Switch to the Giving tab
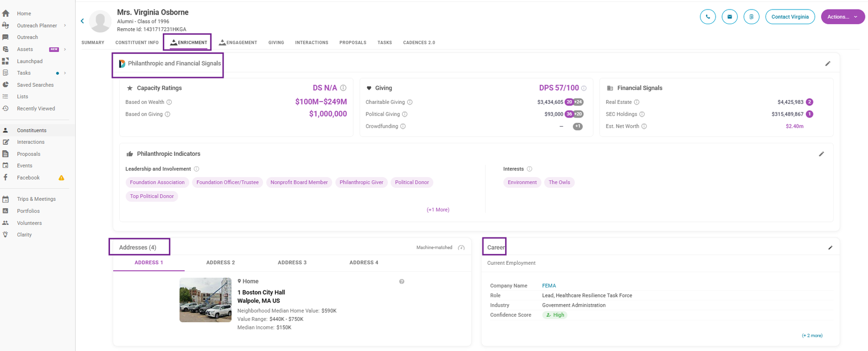Image resolution: width=868 pixels, height=351 pixels. coord(276,43)
